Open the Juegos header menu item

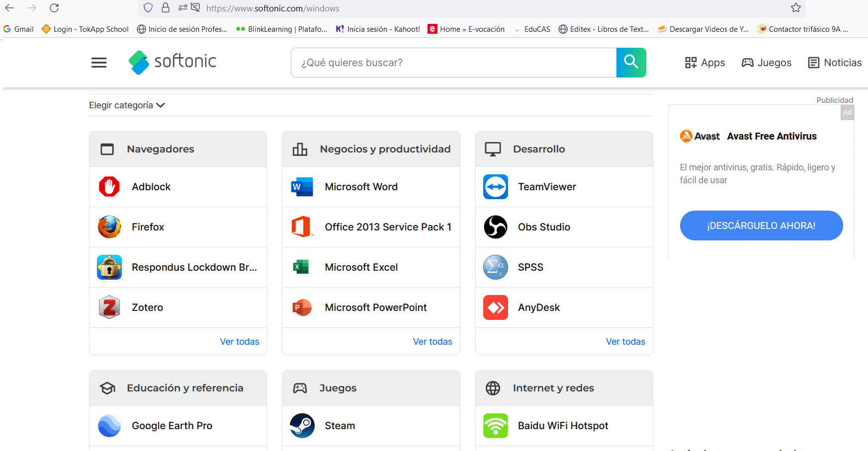(x=766, y=63)
